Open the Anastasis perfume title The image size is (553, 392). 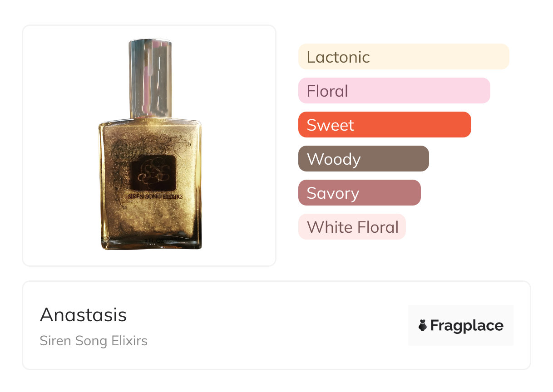click(x=83, y=314)
